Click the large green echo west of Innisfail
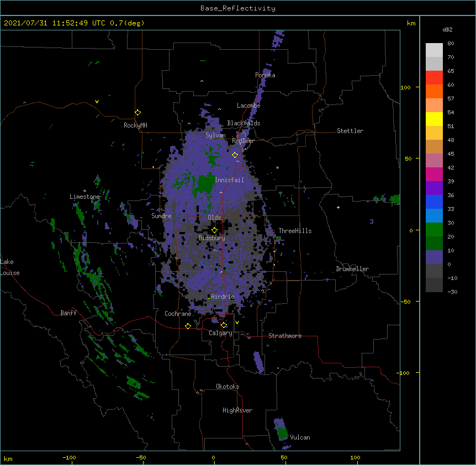Viewport: 476px width, 465px height. pyautogui.click(x=205, y=184)
